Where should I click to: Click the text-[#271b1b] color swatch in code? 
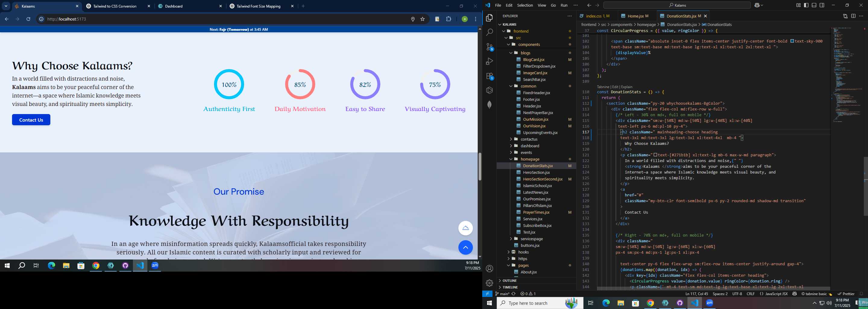pos(655,155)
